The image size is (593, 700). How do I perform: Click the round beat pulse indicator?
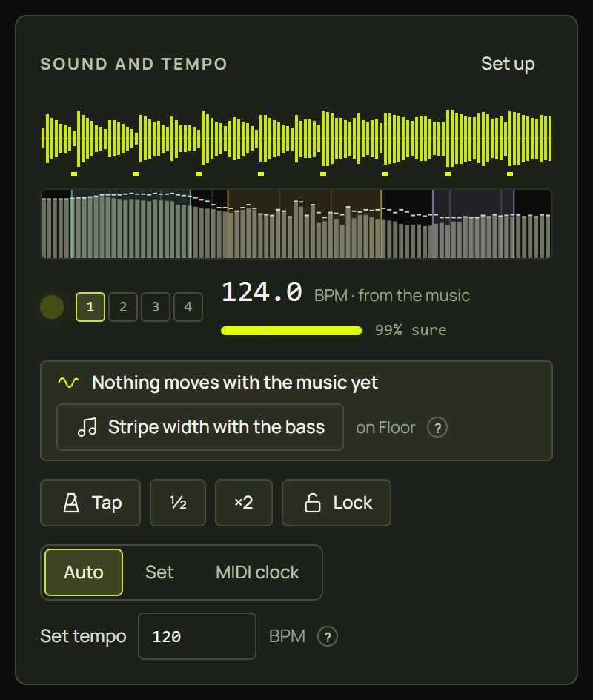click(x=52, y=307)
